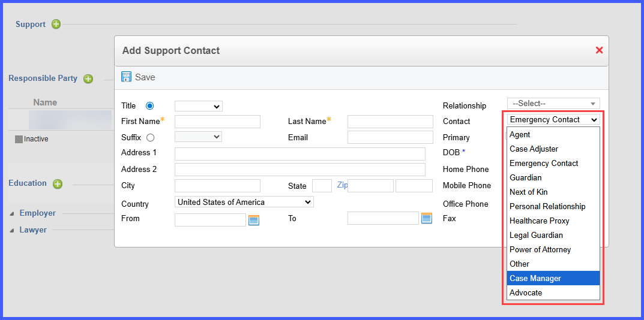Toggle the Inactive checkbox
The image size is (644, 320).
click(19, 139)
